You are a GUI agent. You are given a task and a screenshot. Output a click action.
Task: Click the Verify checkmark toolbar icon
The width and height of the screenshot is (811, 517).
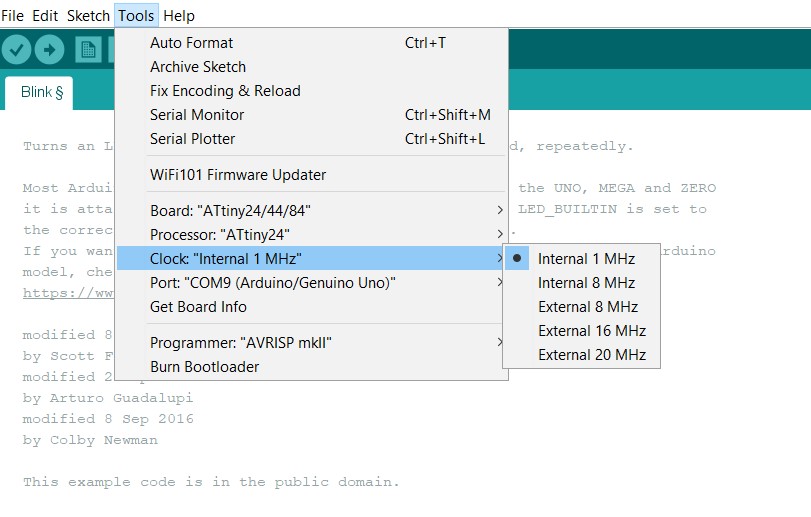[x=16, y=49]
